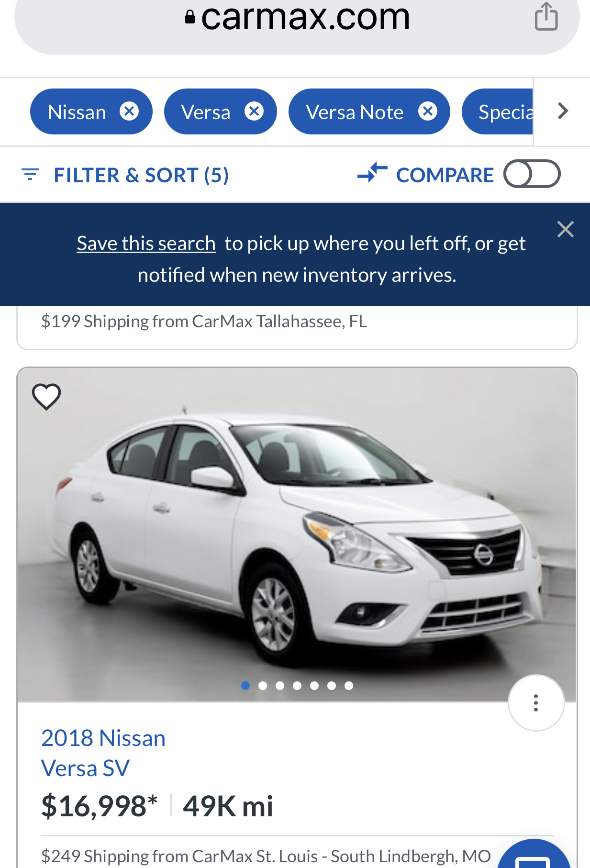Toggle the Compare switch on
590x868 pixels.
pyautogui.click(x=532, y=174)
